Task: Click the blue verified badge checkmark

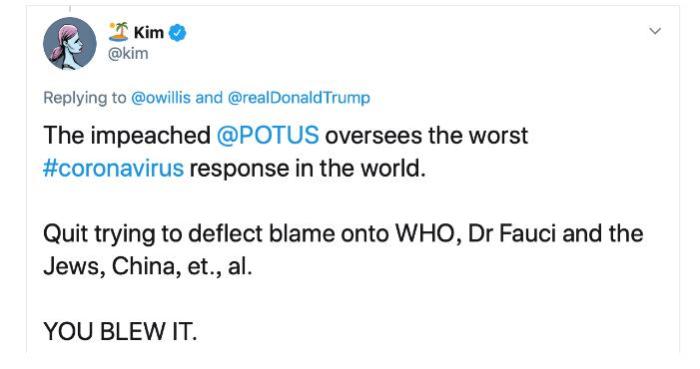Action: (x=178, y=33)
